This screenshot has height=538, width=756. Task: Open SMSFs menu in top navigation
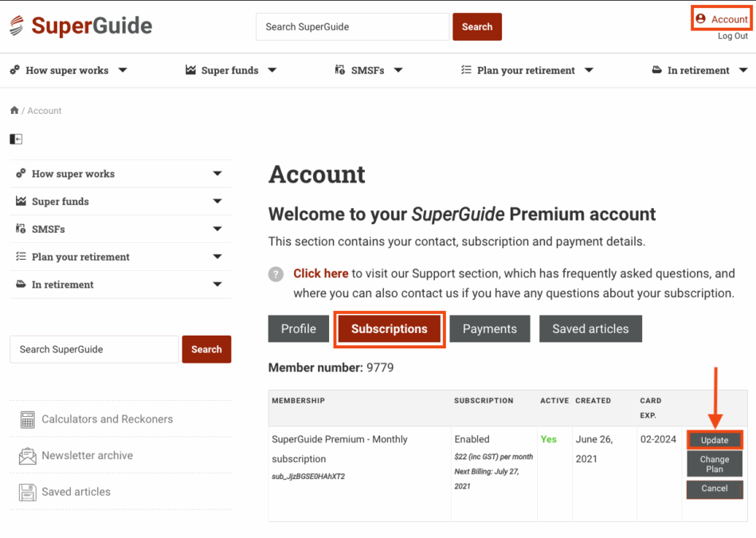(367, 70)
